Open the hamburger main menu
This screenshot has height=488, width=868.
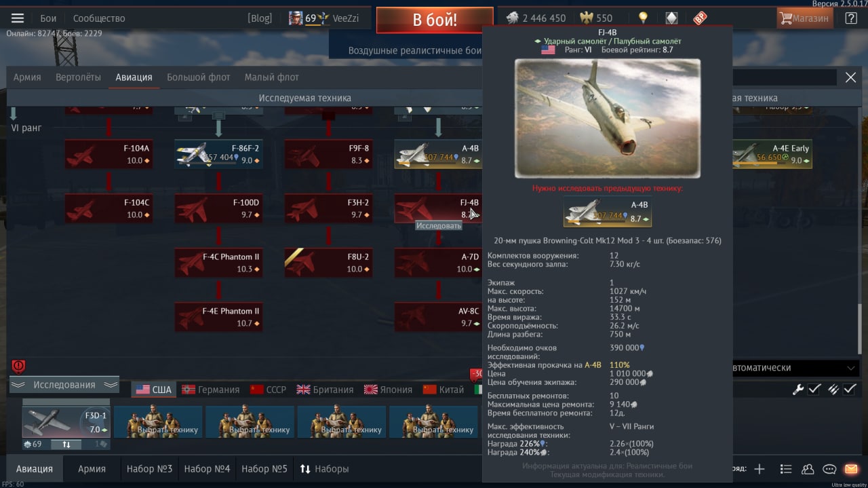tap(18, 18)
